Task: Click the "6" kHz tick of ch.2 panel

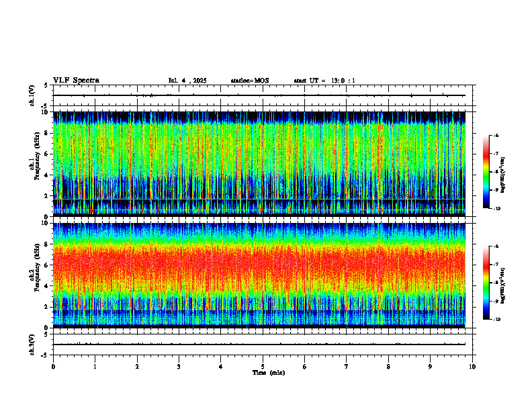Action: (47, 265)
